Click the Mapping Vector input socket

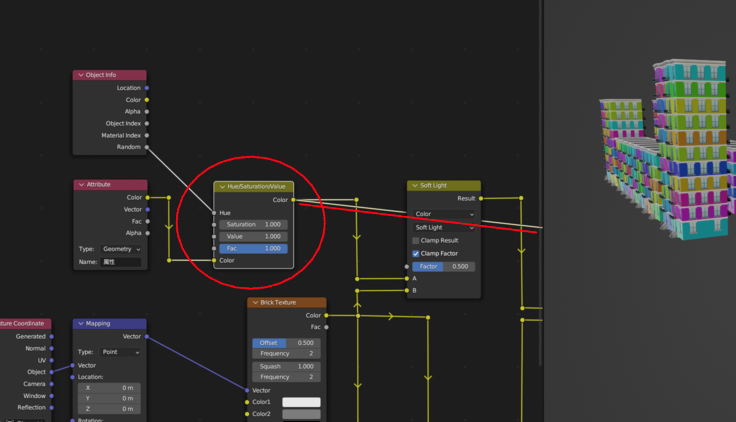point(72,366)
